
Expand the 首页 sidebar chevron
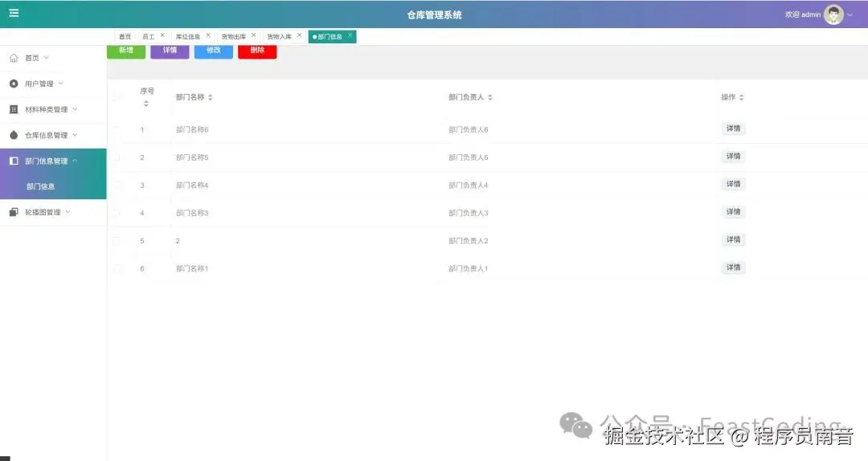click(x=47, y=58)
